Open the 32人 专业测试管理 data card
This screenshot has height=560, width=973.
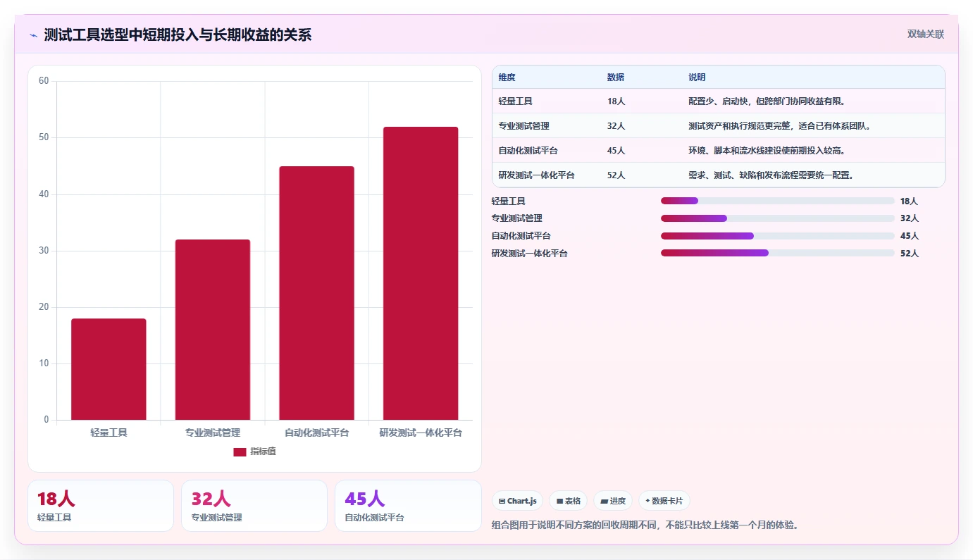pos(254,506)
